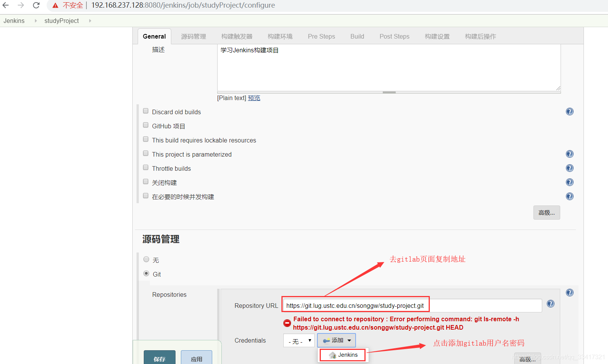Image resolution: width=608 pixels, height=364 pixels.
Task: Open the 构建后操作 tab
Action: point(481,37)
